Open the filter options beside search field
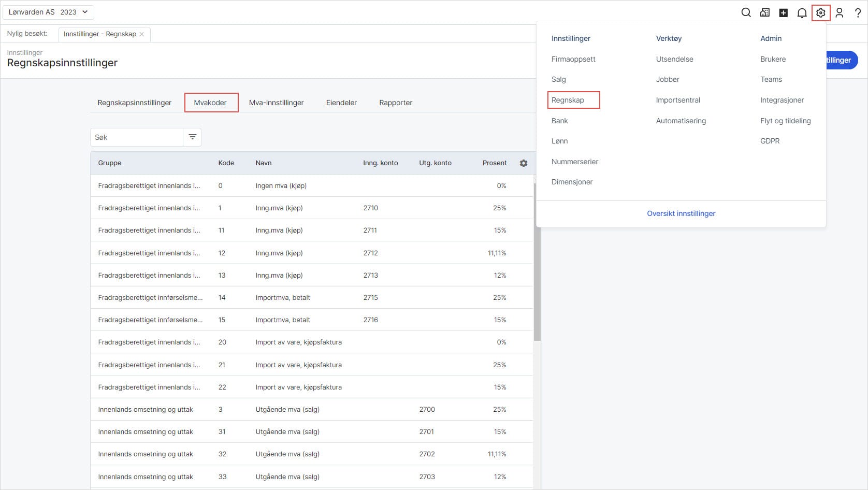Screen dimensions: 868x490 coord(192,137)
